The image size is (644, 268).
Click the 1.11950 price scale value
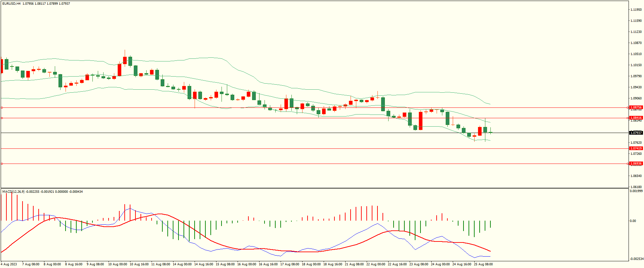pyautogui.click(x=636, y=10)
